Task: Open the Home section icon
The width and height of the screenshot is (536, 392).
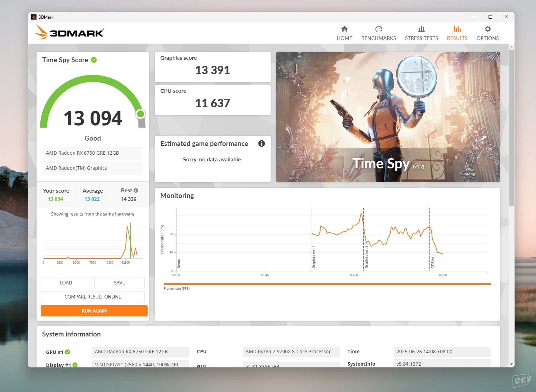Action: tap(344, 29)
